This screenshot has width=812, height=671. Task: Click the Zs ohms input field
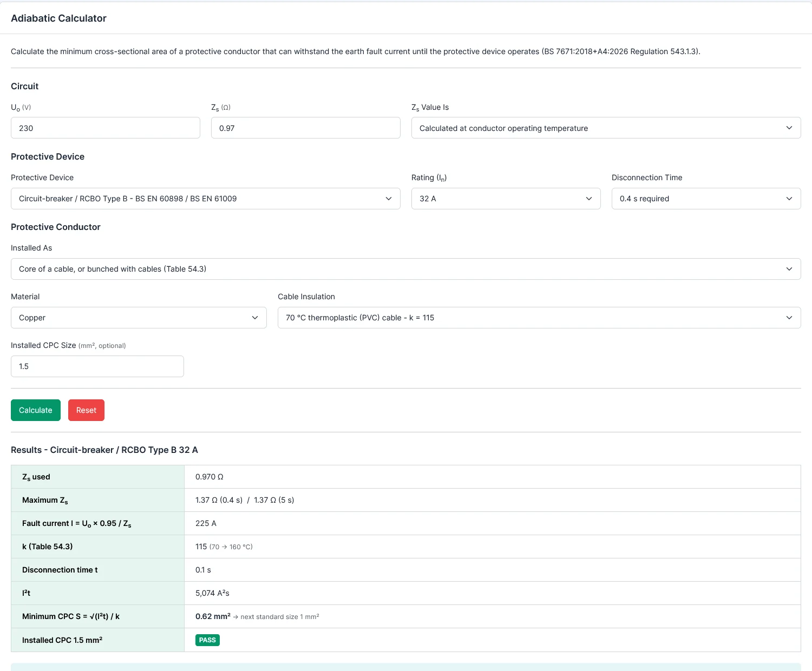[306, 128]
